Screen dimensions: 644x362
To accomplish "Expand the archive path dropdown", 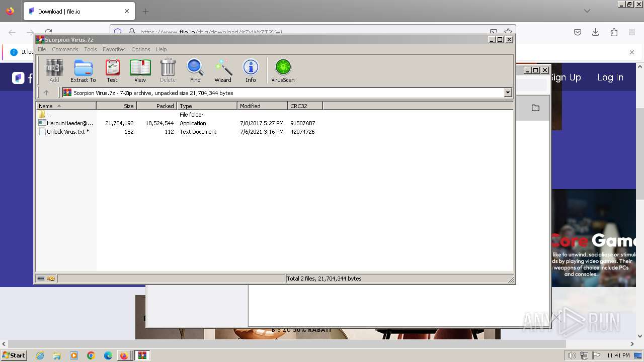I will click(x=508, y=93).
